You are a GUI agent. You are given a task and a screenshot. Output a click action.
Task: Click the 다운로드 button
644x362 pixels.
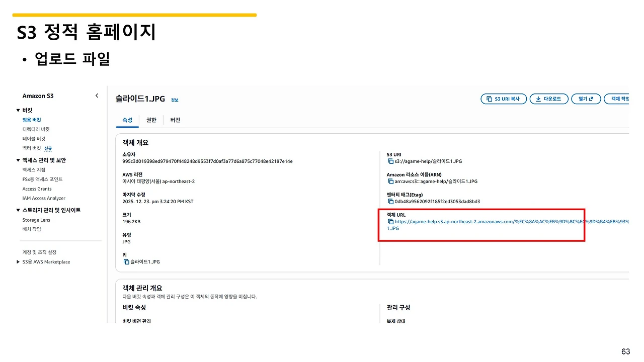(549, 99)
